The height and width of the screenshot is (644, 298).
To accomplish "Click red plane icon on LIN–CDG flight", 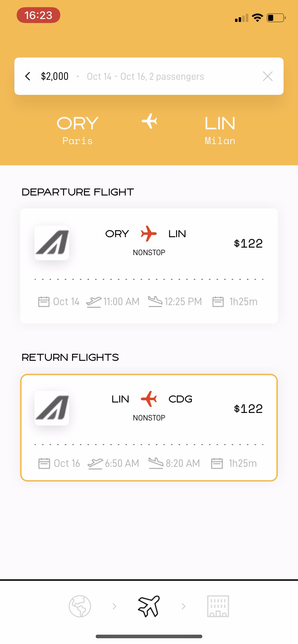I will (x=149, y=399).
